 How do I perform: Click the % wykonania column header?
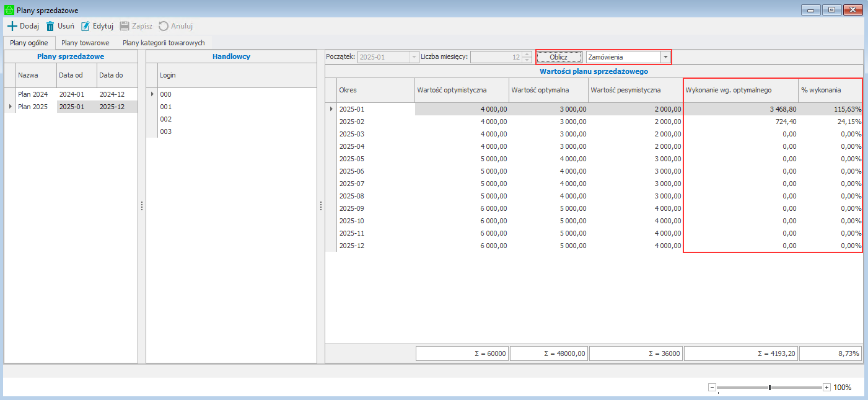tap(829, 90)
